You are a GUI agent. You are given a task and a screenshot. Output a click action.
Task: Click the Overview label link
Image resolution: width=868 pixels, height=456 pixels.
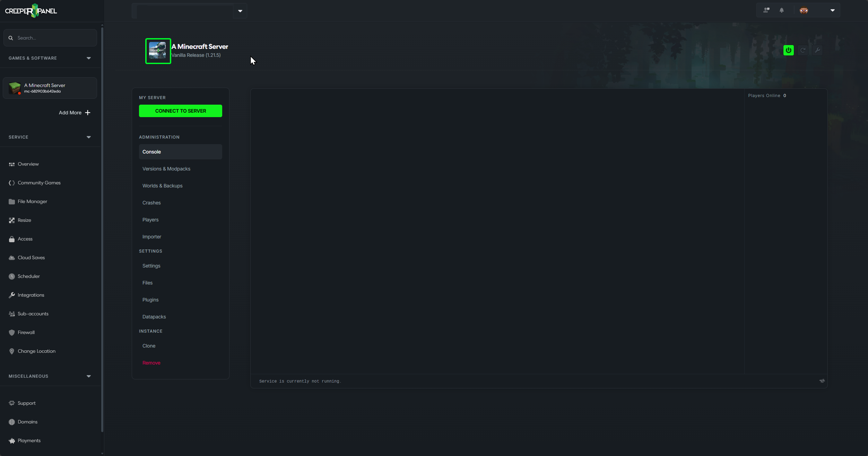tap(28, 164)
